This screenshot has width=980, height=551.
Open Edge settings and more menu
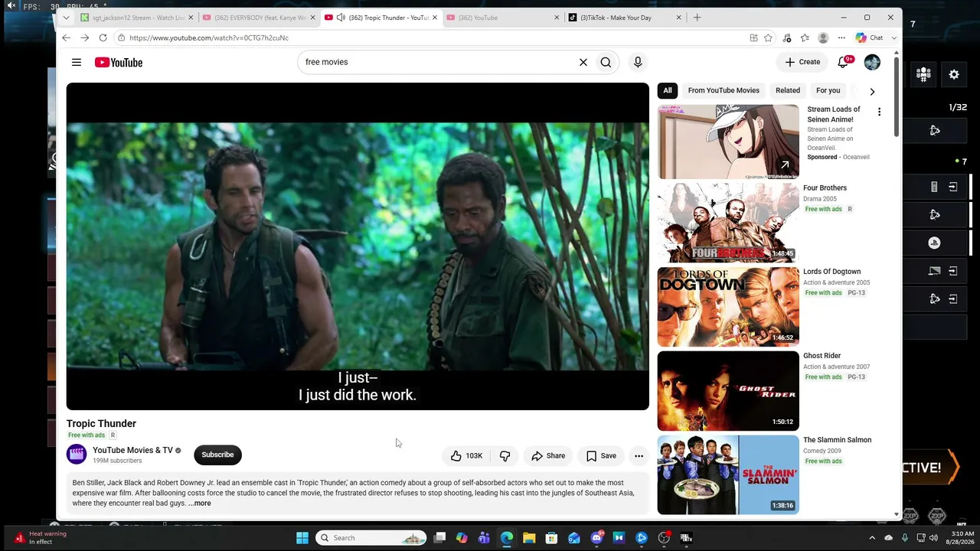pyautogui.click(x=841, y=37)
